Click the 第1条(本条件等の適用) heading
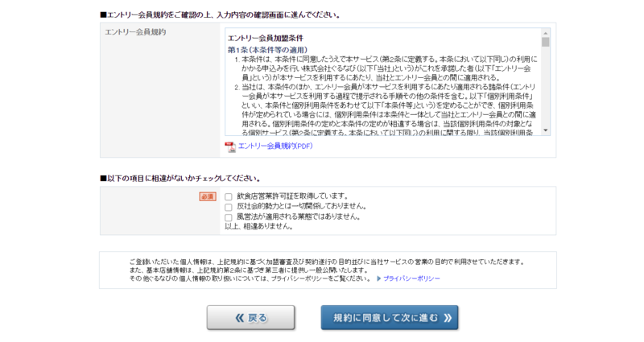Screen dimensions: 644x342 [x=267, y=50]
